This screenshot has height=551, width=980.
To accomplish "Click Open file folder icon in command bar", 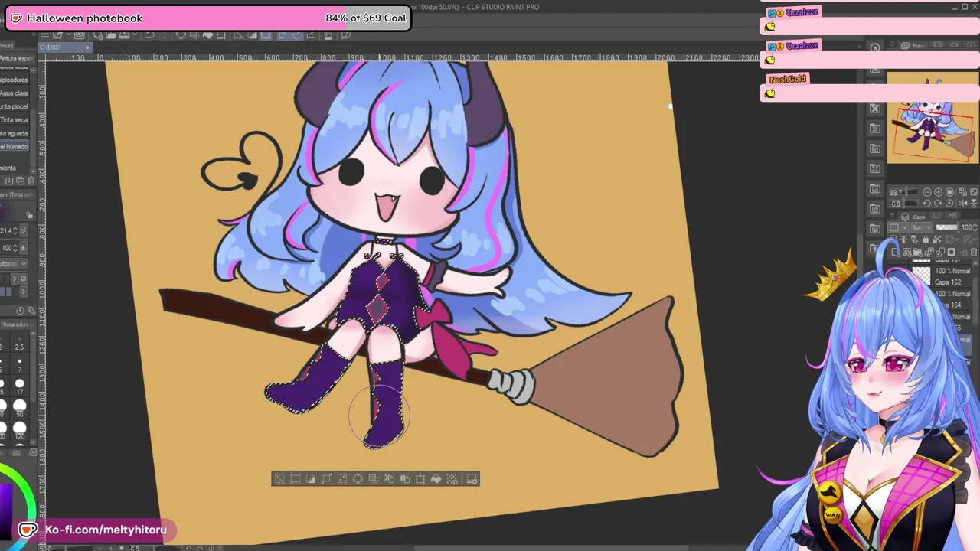I will pos(111,35).
